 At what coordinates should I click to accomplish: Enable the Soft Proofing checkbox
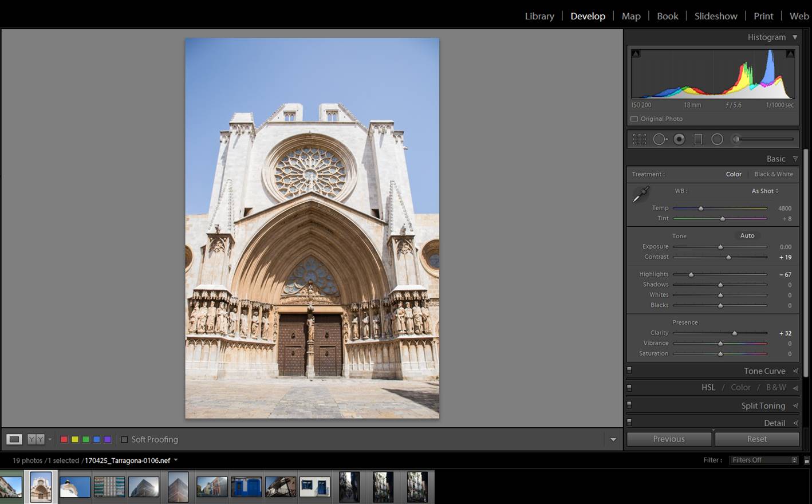coord(124,439)
